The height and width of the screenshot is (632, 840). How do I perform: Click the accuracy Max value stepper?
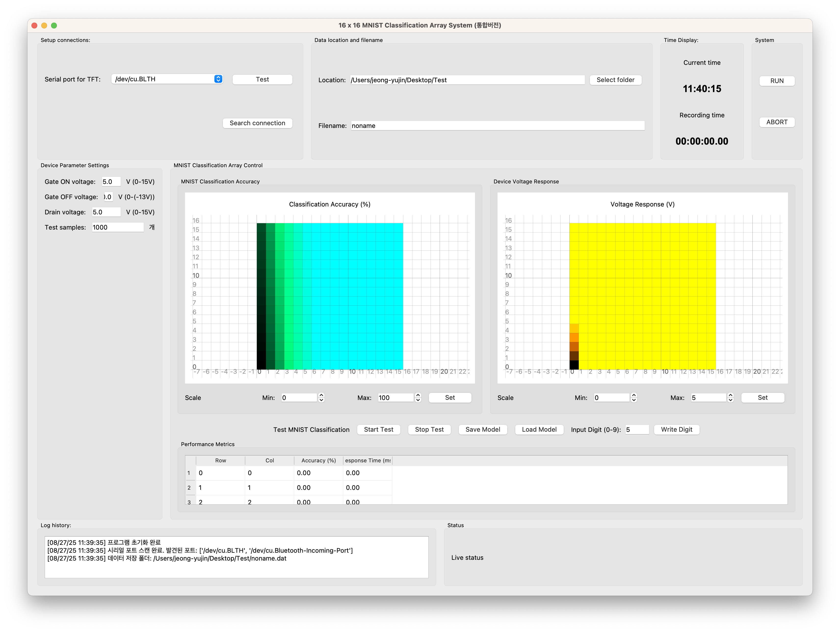coord(418,398)
